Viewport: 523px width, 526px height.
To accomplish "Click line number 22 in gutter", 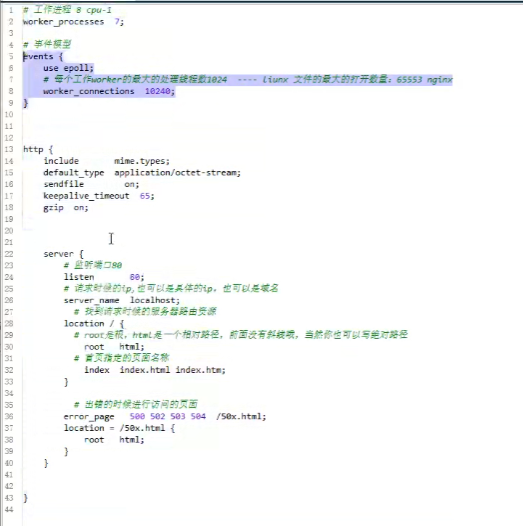I will [x=9, y=254].
